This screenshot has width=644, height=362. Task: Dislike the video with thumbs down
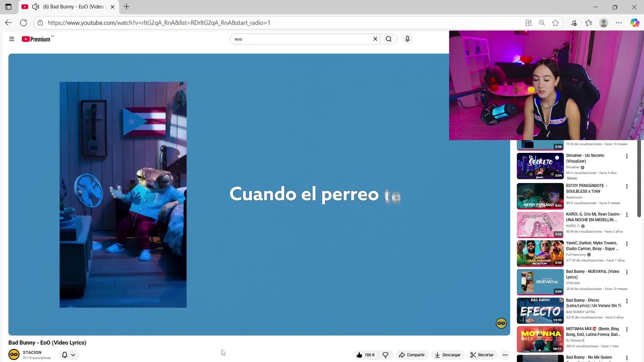pos(385,355)
